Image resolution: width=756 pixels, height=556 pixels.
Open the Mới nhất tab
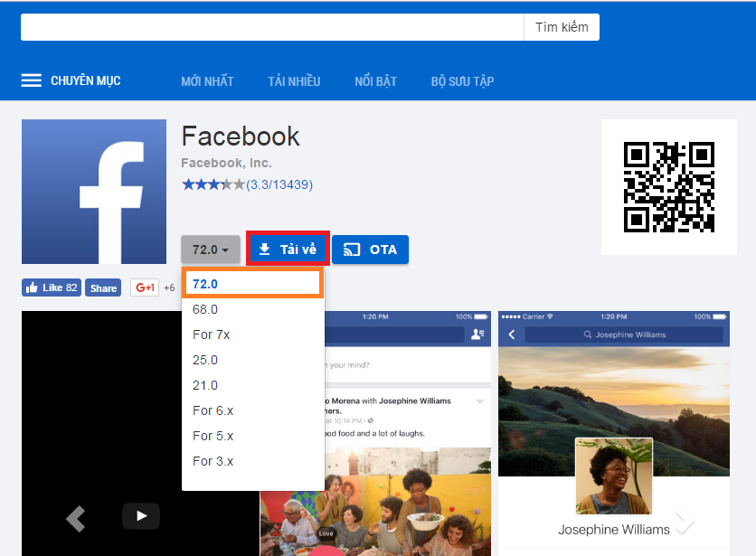coord(207,81)
